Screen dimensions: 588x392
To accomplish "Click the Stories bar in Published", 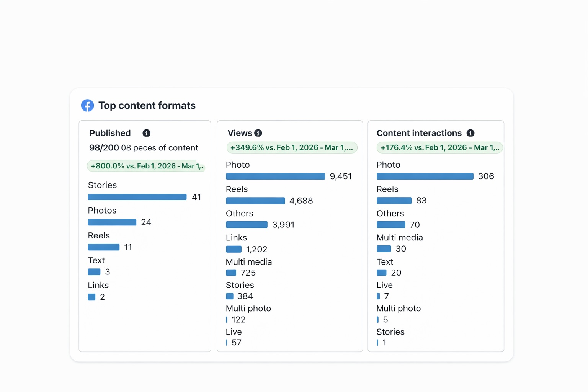I will click(x=137, y=197).
